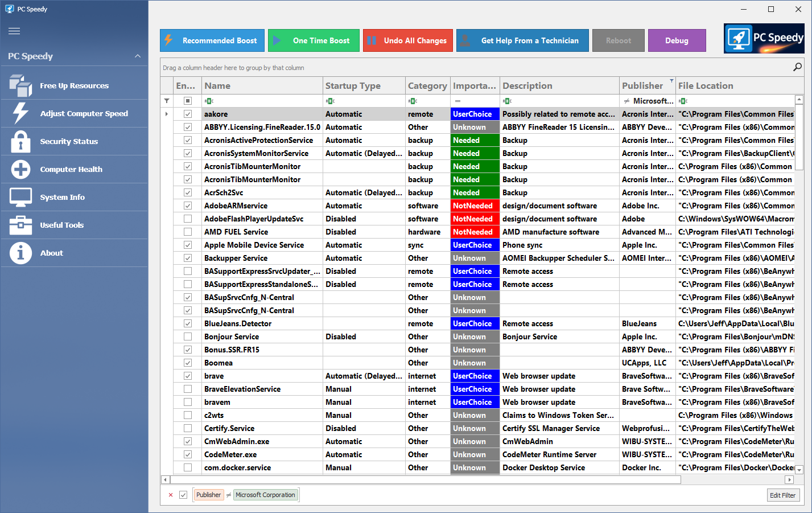812x513 pixels.
Task: Sort by the Startup Type column header
Action: tap(364, 86)
